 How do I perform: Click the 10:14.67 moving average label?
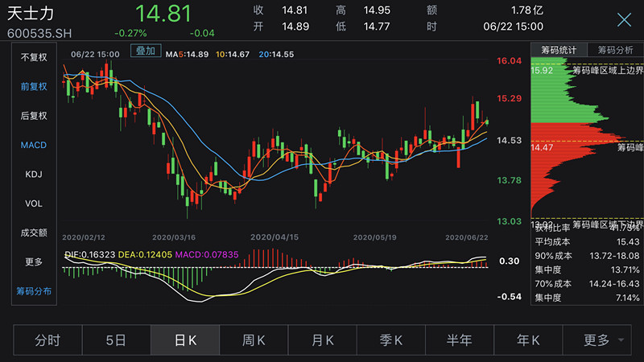[x=233, y=55]
